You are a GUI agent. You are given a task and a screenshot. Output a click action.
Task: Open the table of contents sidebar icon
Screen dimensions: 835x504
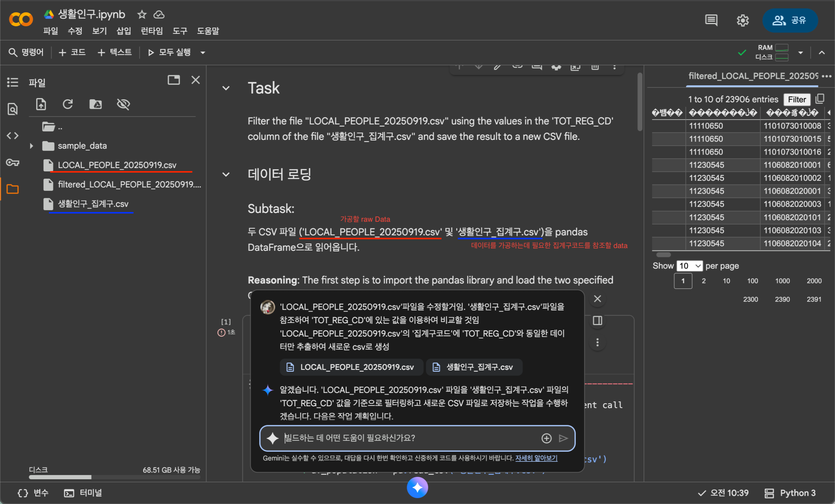(13, 82)
